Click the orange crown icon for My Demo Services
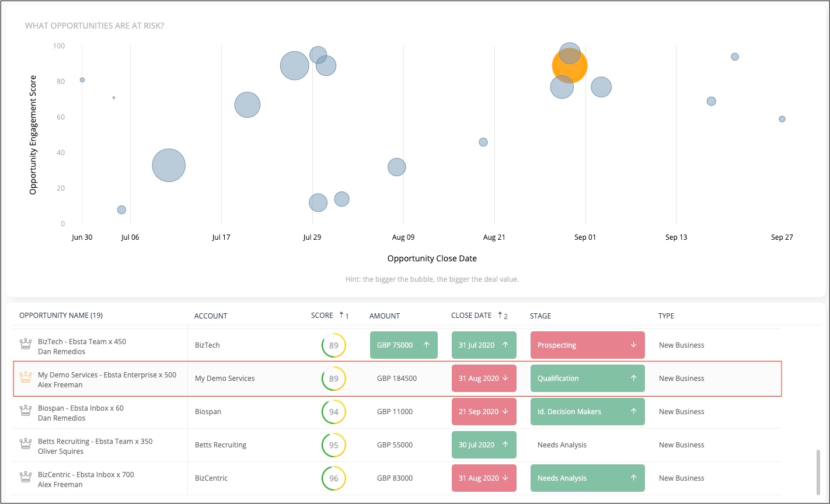Screen dimensions: 830x504 [x=25, y=378]
